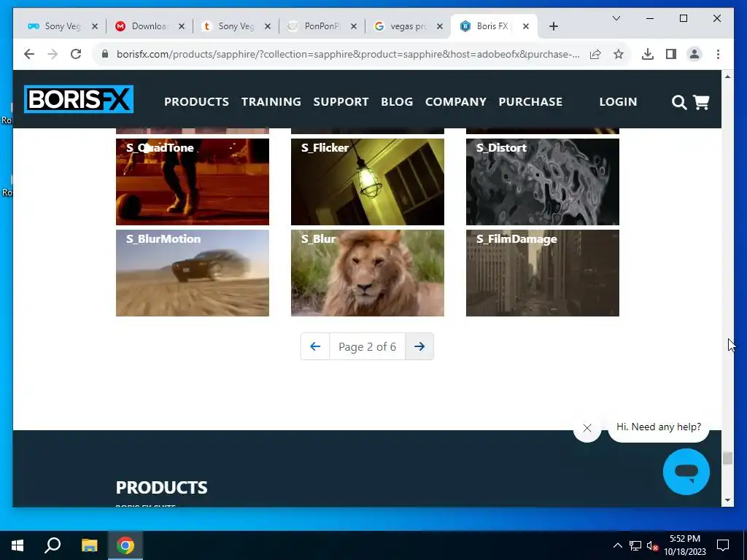
Task: Open a new tab with plus button
Action: point(553,27)
